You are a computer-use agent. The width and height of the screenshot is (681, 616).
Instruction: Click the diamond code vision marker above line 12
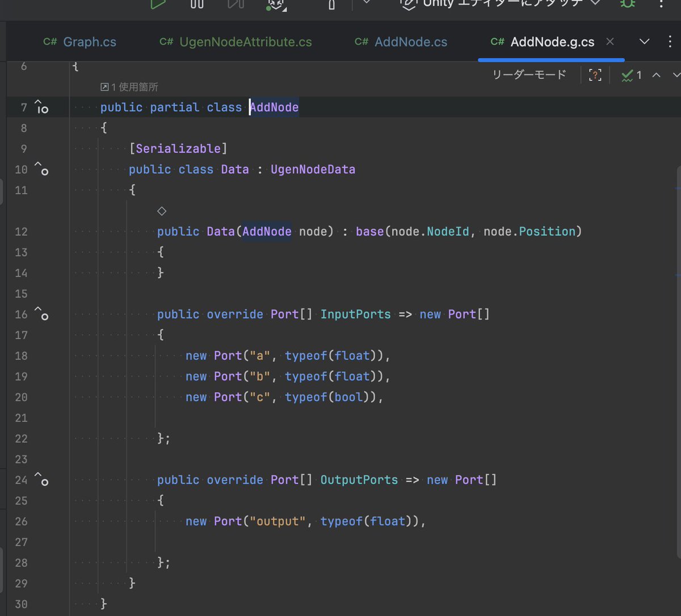[162, 211]
